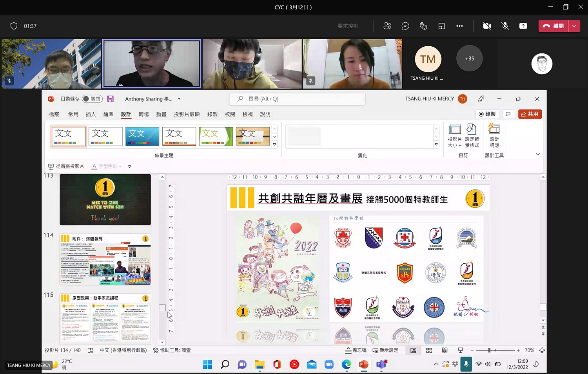Start the Slide Show view icon
588x374 pixels.
(460, 350)
